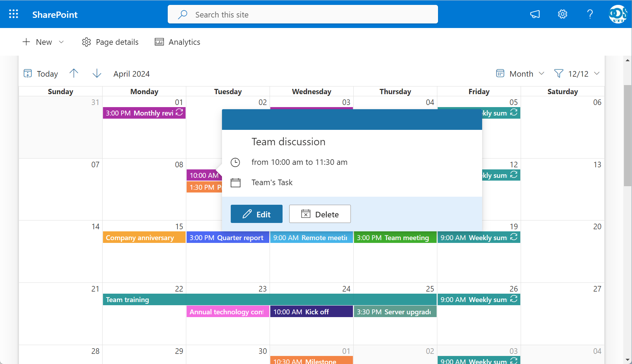632x364 pixels.
Task: Expand the 12/12 filter dropdown
Action: (x=597, y=73)
